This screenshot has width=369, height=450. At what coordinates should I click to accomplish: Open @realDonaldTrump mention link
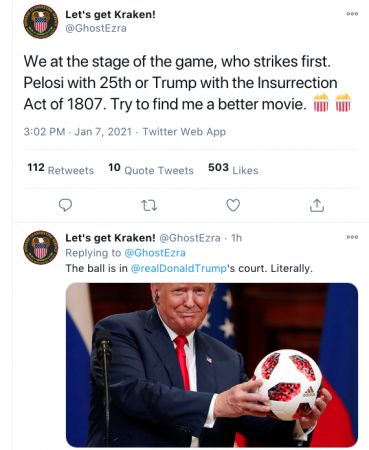pos(178,268)
